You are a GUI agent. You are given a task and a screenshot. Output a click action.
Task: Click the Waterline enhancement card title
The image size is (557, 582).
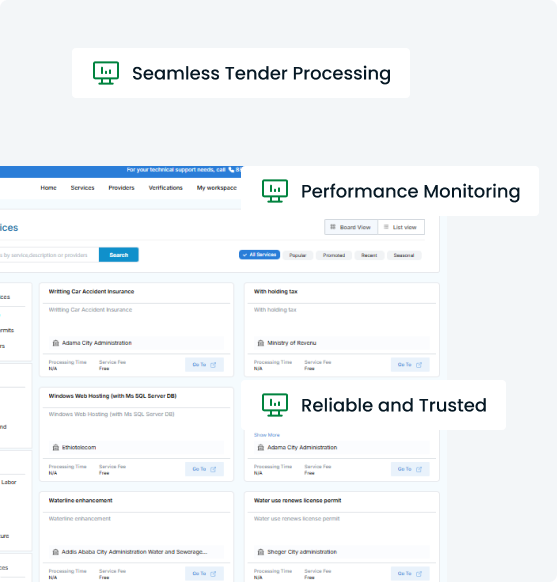[81, 501]
